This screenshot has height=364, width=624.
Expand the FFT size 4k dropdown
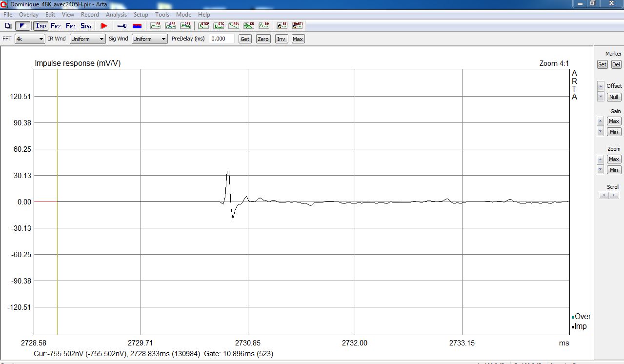(x=29, y=39)
